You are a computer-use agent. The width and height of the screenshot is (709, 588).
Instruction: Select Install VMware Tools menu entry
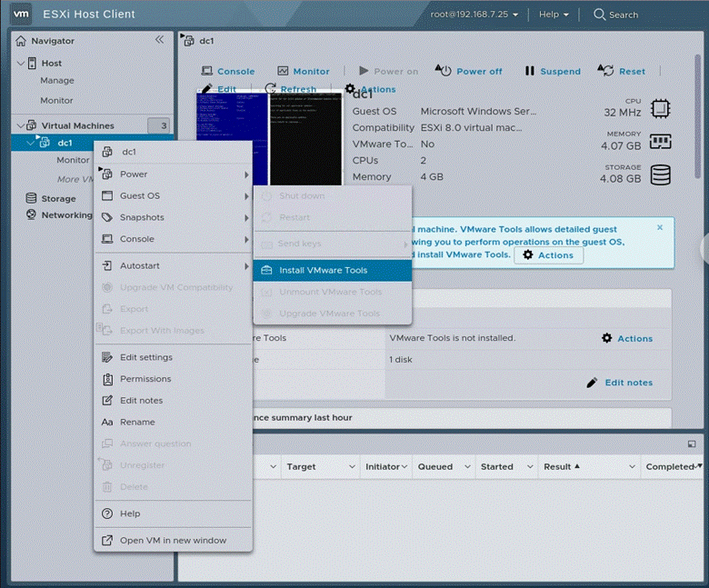[x=333, y=270]
